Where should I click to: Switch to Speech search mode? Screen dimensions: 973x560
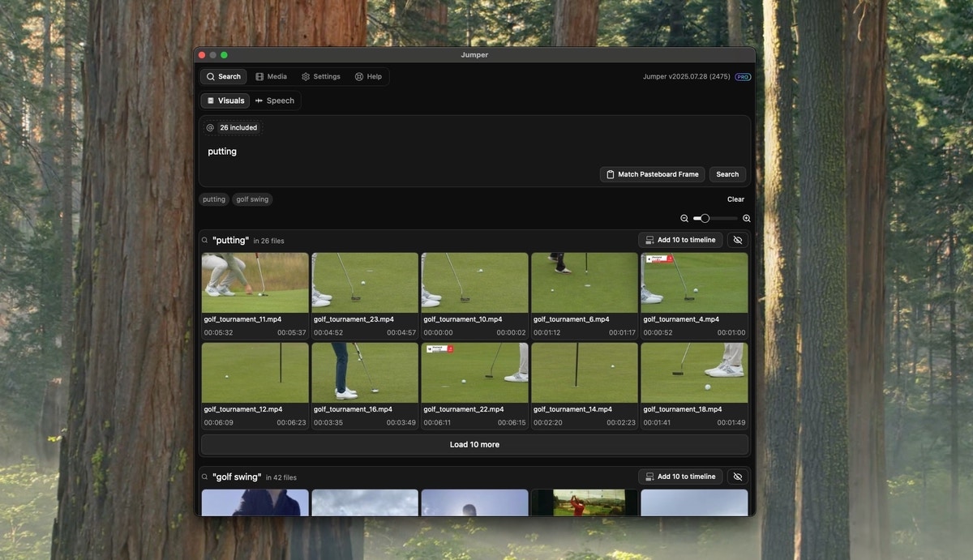[275, 100]
